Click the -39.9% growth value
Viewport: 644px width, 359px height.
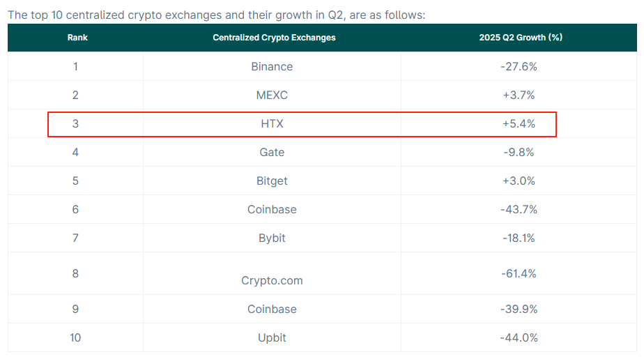[519, 310]
